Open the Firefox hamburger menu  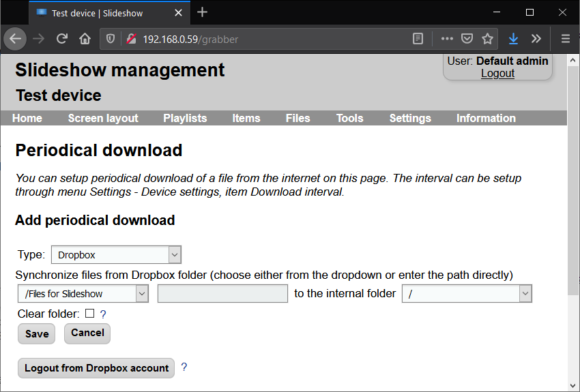click(x=565, y=39)
